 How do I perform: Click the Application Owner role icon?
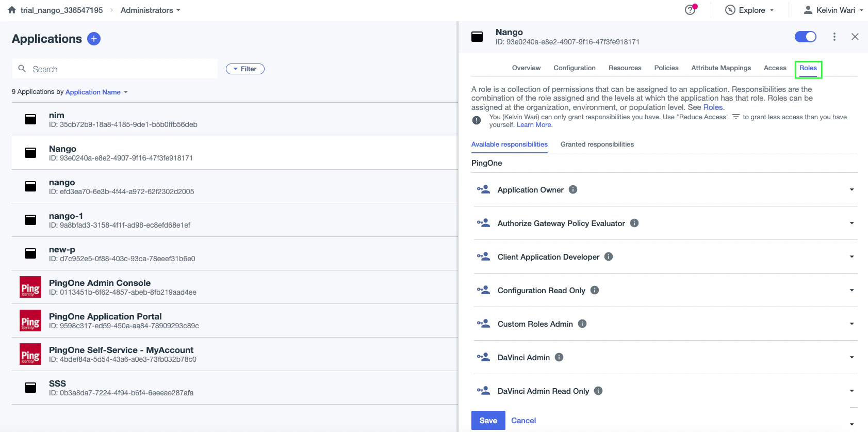(x=484, y=189)
